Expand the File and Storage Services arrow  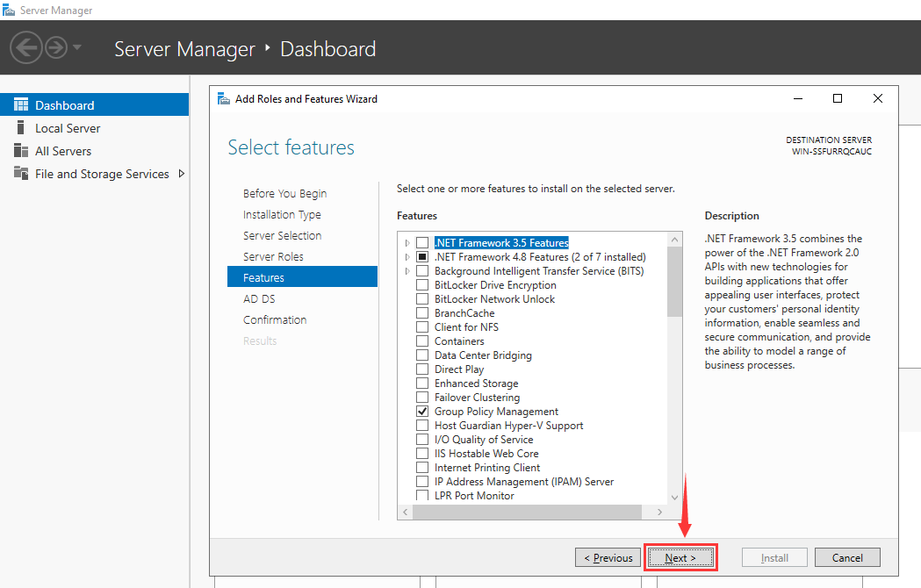click(182, 174)
